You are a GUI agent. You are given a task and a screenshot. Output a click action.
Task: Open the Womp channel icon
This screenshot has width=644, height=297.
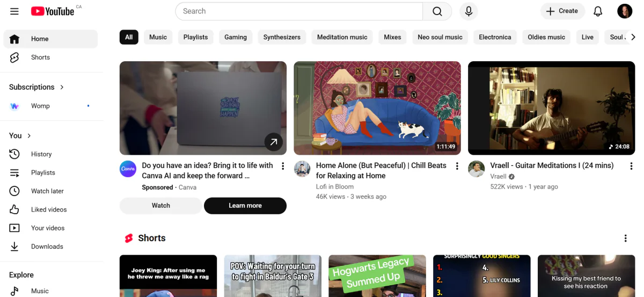(x=14, y=106)
